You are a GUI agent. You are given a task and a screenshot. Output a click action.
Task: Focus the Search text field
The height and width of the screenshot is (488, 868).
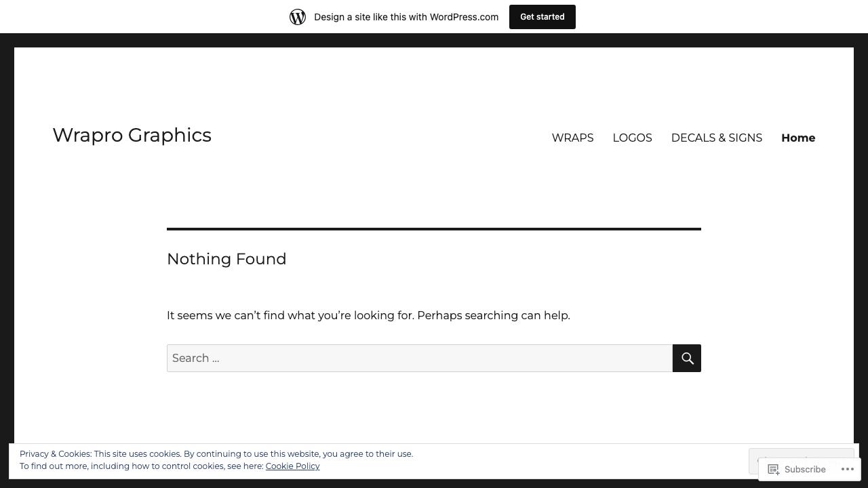419,358
